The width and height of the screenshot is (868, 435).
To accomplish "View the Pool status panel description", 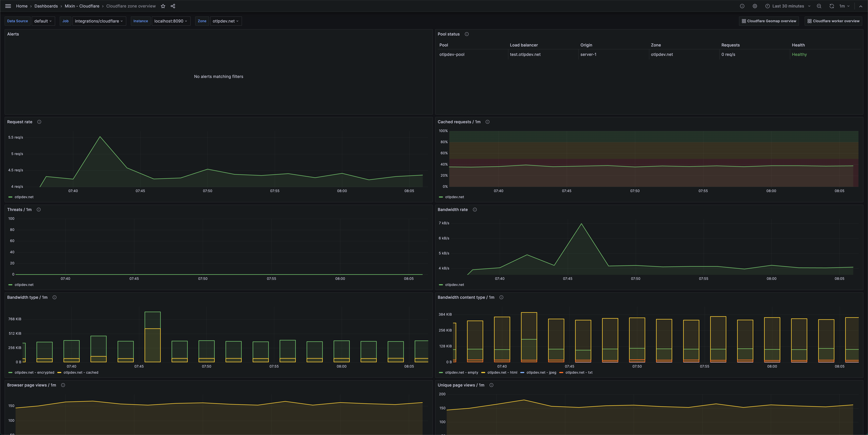I will pos(467,34).
